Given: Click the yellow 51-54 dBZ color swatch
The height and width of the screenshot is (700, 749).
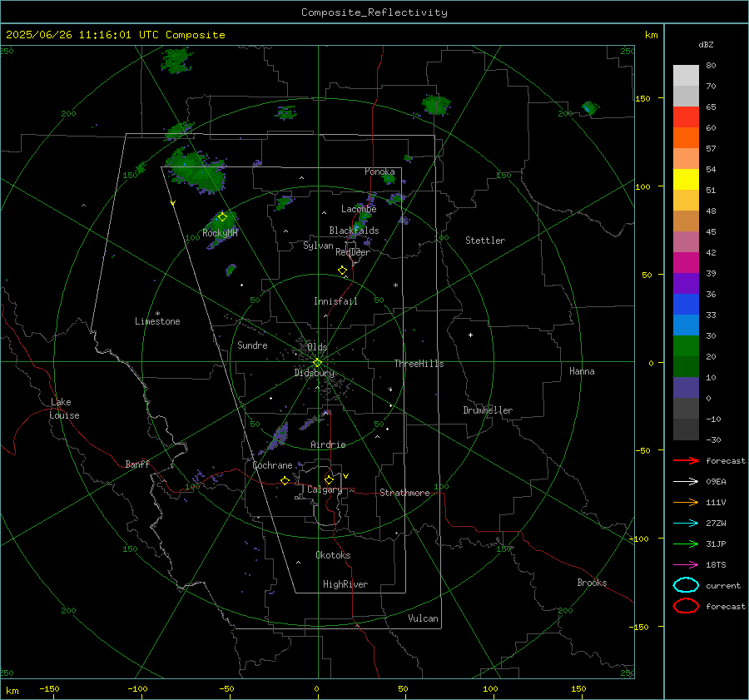Looking at the screenshot, I should [686, 179].
